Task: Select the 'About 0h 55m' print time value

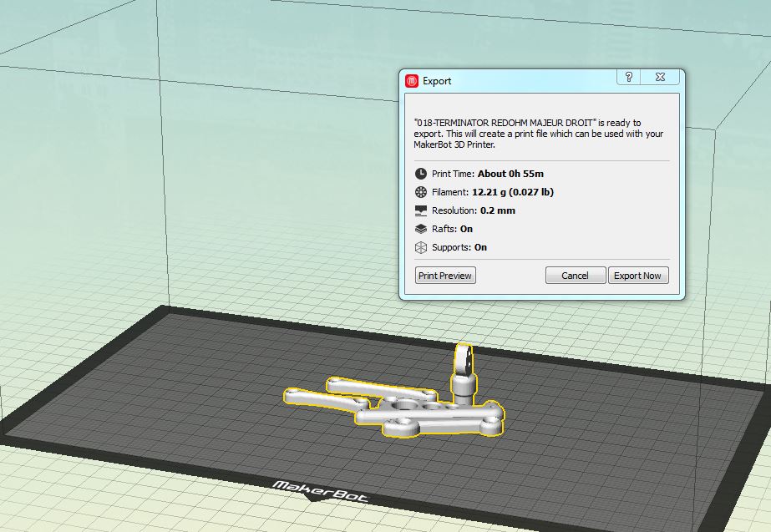Action: (510, 174)
